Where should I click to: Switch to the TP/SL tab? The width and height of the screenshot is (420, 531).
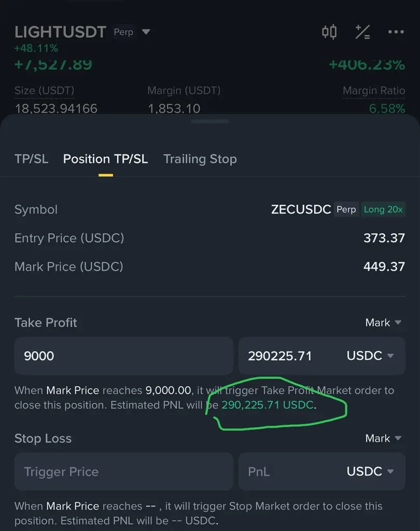tap(32, 159)
